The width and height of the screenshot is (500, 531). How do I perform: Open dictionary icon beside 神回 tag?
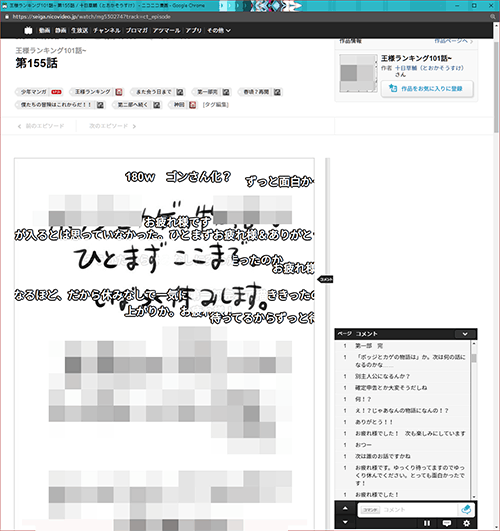pos(192,105)
